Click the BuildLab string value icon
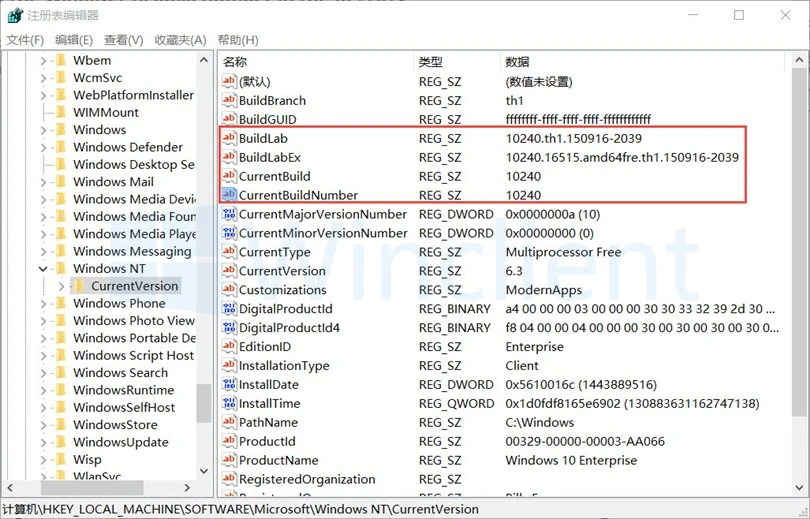 point(229,138)
